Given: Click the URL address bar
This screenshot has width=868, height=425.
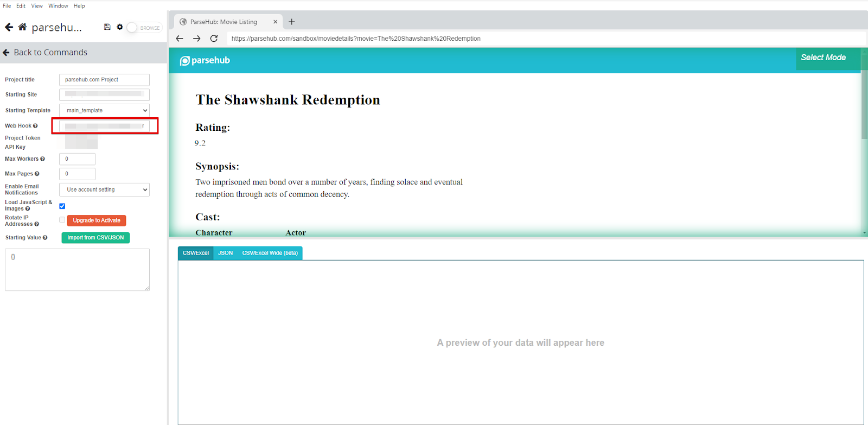Looking at the screenshot, I should (x=546, y=39).
